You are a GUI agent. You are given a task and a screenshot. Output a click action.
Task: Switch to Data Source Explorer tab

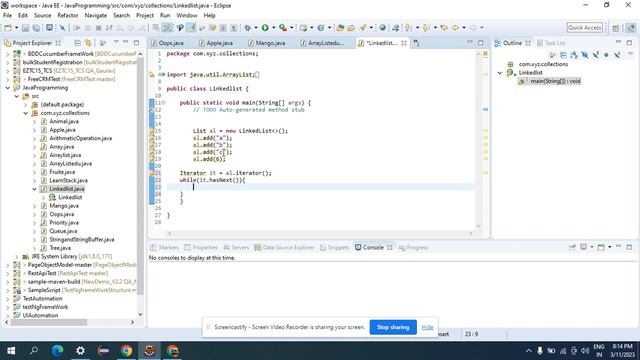point(284,247)
